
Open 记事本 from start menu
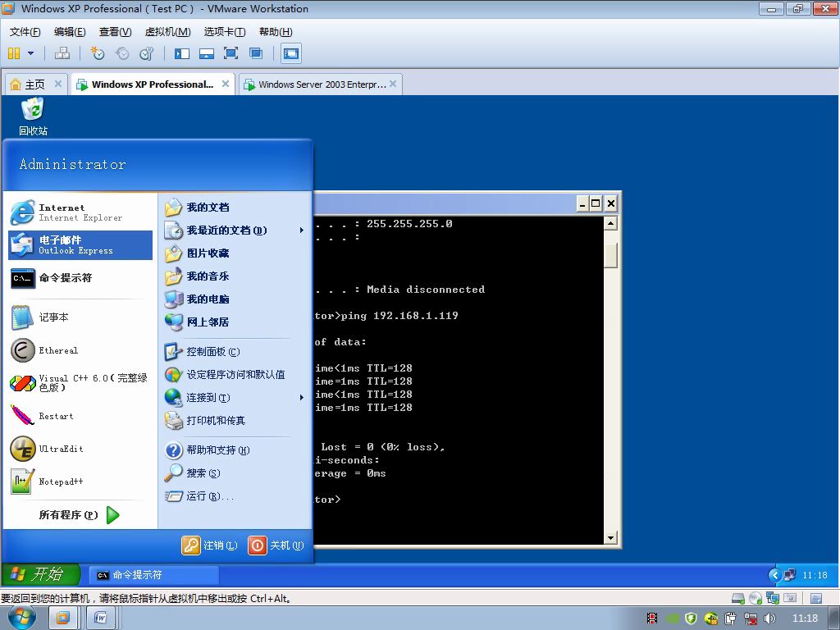click(80, 317)
